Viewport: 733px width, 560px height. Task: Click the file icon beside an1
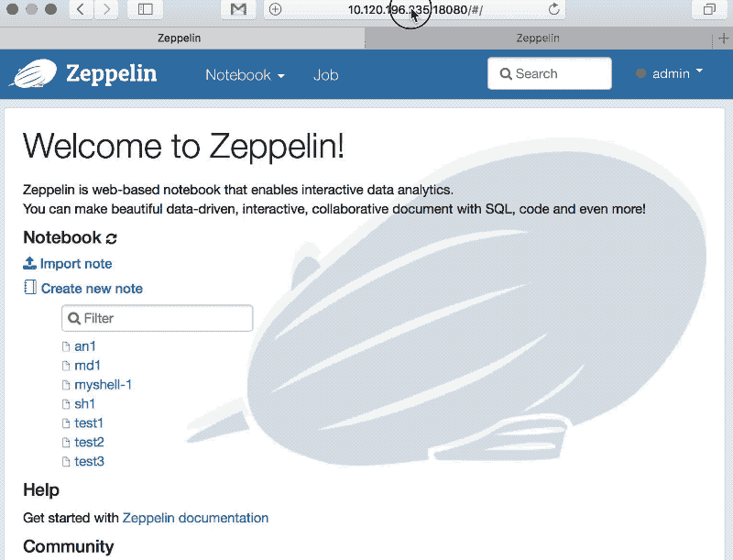(66, 346)
